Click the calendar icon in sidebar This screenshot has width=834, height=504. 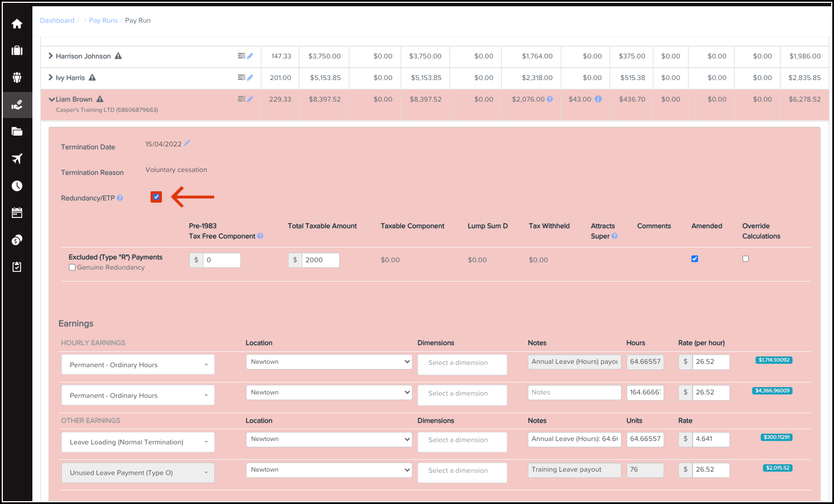[17, 213]
